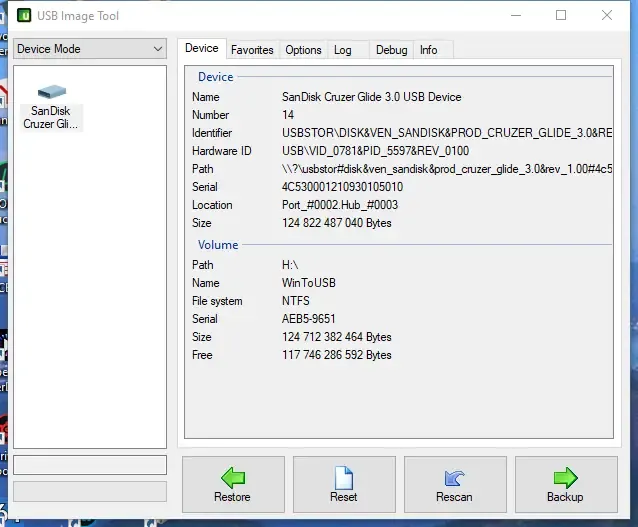Click the device path starting with \\?\usbstor
Image resolution: width=638 pixels, height=527 pixels.
pos(447,169)
